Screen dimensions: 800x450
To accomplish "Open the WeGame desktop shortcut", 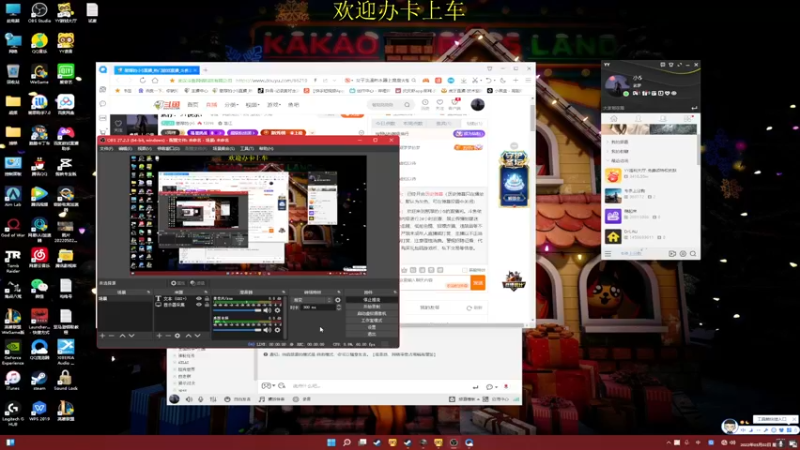I will [x=39, y=74].
